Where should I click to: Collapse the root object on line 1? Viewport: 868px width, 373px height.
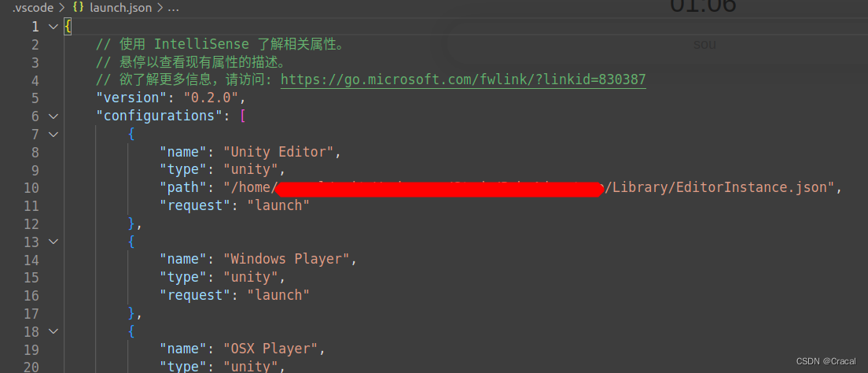point(53,26)
